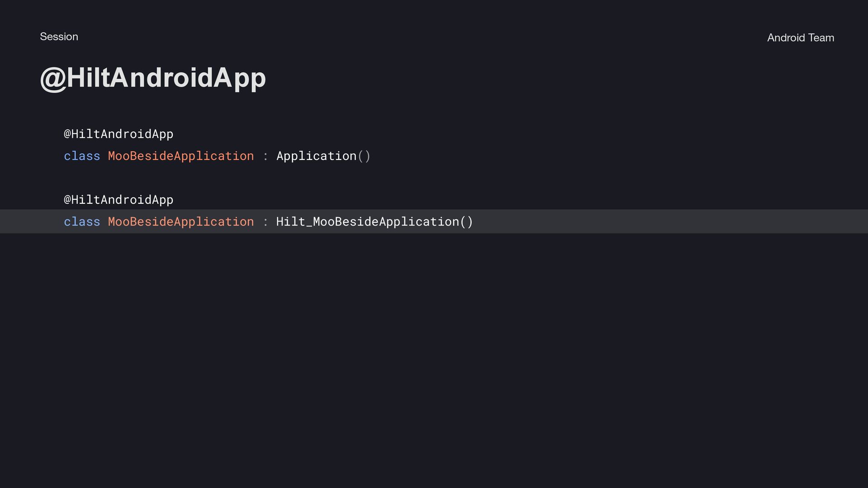Screen dimensions: 868x488
Task: Click the second "@HiltAndroidApp" annotation in the code
Action: (118, 200)
